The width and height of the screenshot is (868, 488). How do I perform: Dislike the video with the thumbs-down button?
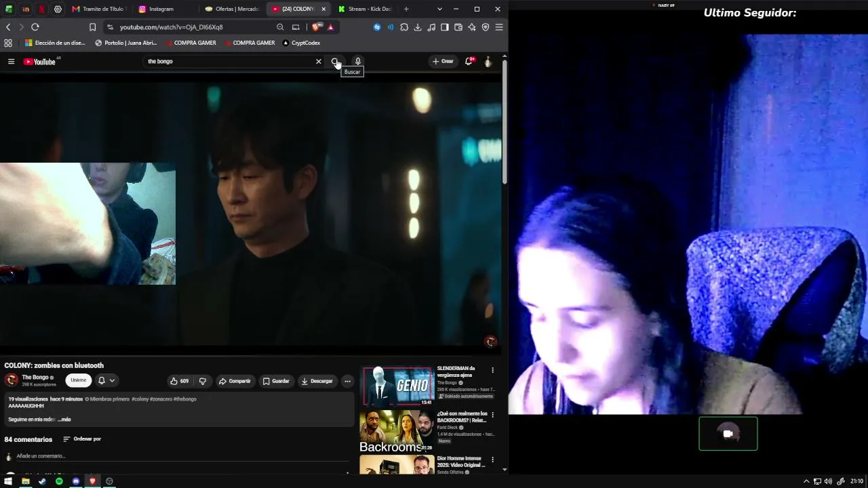pyautogui.click(x=202, y=381)
